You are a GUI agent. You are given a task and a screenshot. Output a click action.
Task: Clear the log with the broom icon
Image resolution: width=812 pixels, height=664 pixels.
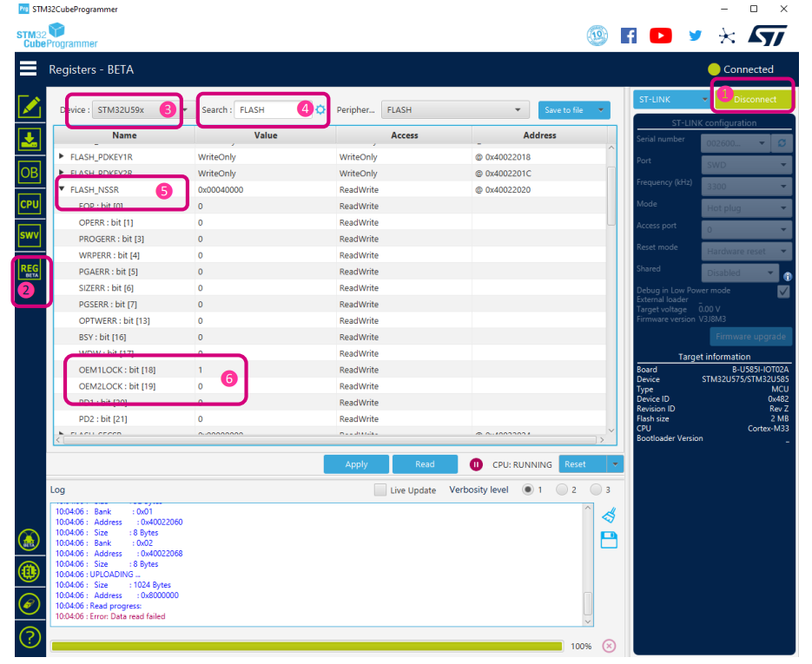coord(608,514)
